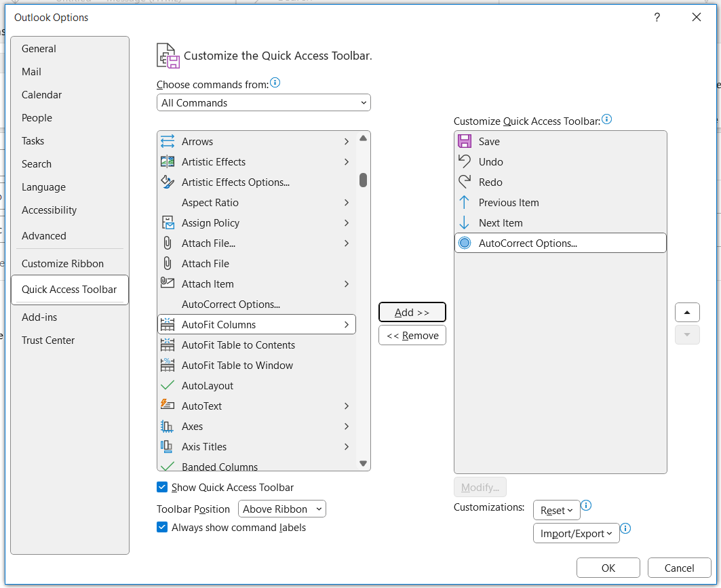The height and width of the screenshot is (588, 721).
Task: Select Aspect Ratio in the commands list
Action: click(x=256, y=203)
